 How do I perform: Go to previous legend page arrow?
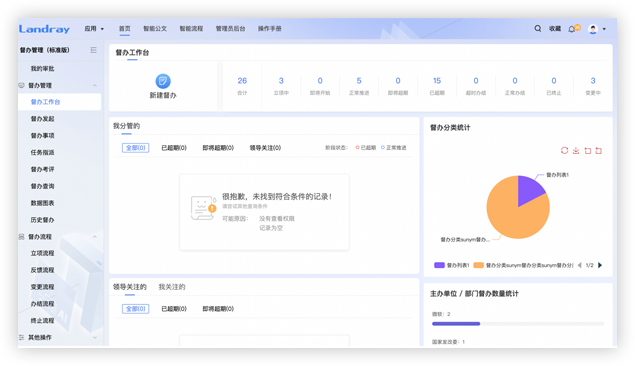click(x=580, y=265)
